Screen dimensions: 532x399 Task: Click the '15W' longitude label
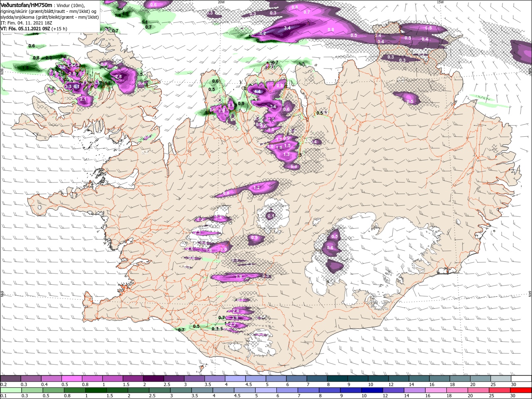tap(440, 2)
